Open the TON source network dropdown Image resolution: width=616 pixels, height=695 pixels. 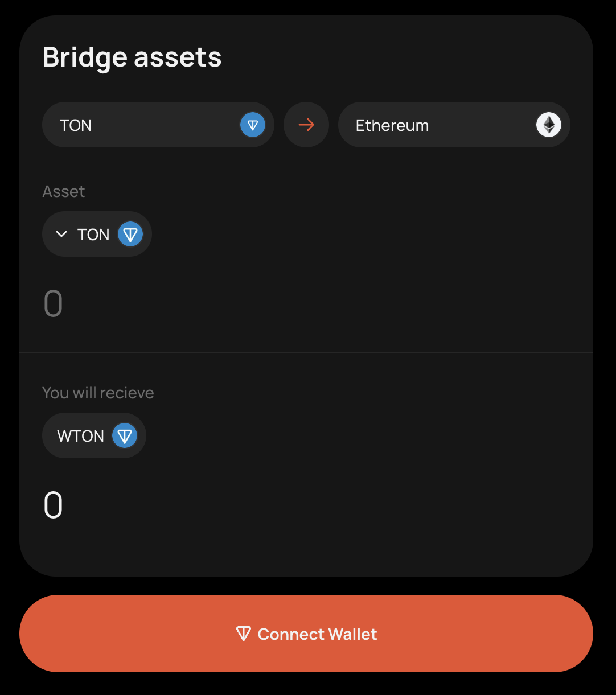point(158,125)
